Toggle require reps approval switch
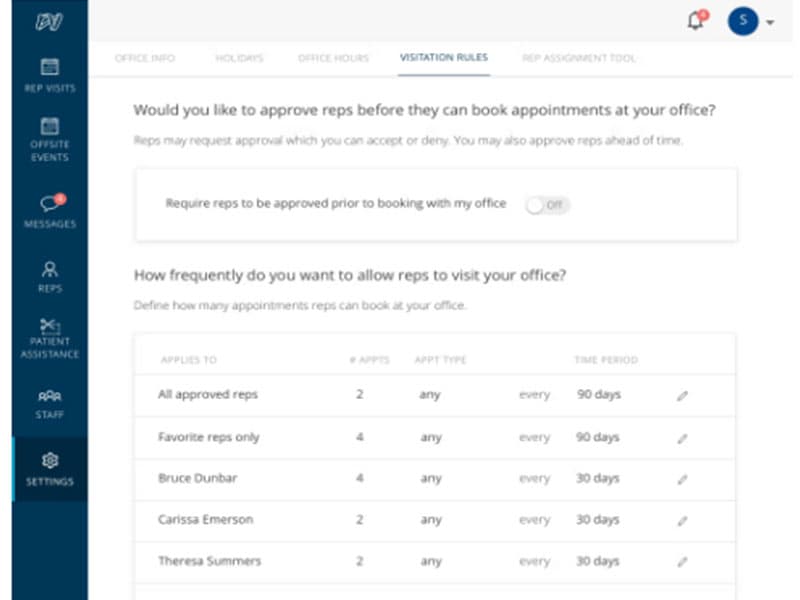This screenshot has height=600, width=800. point(547,205)
